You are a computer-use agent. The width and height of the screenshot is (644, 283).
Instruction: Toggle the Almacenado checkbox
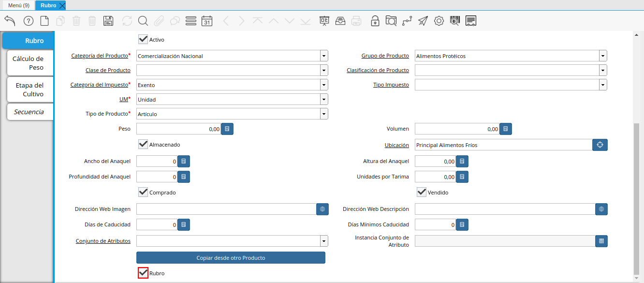[x=143, y=144]
